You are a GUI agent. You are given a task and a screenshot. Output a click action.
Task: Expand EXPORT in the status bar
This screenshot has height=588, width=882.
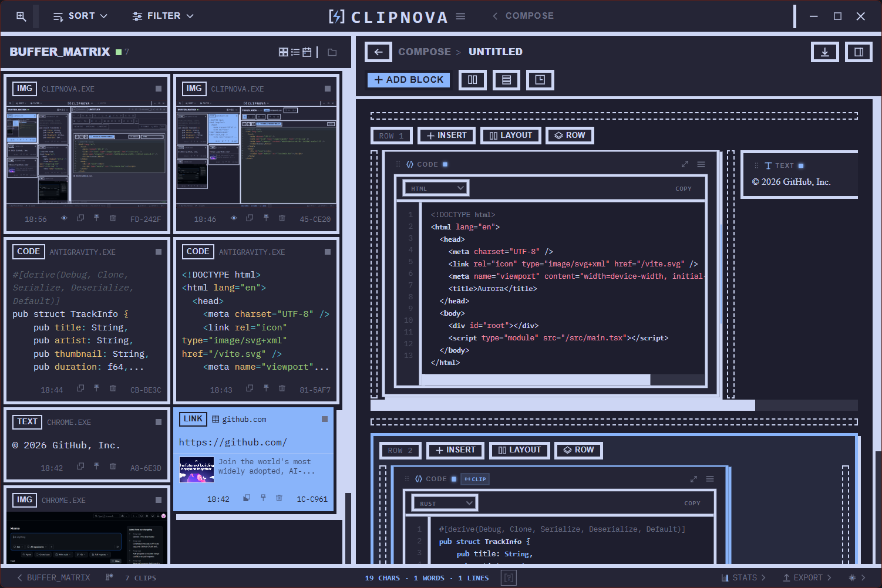807,578
